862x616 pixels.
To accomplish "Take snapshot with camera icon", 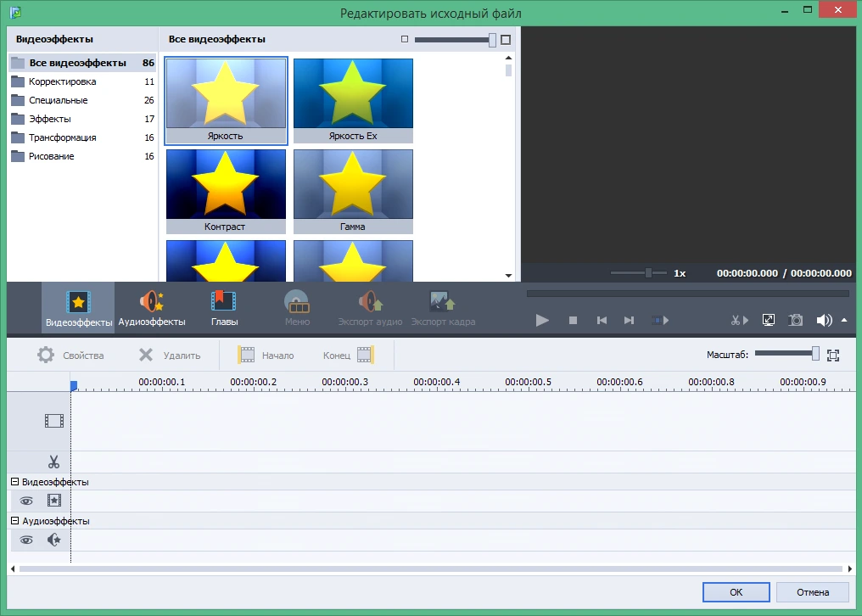I will click(796, 320).
